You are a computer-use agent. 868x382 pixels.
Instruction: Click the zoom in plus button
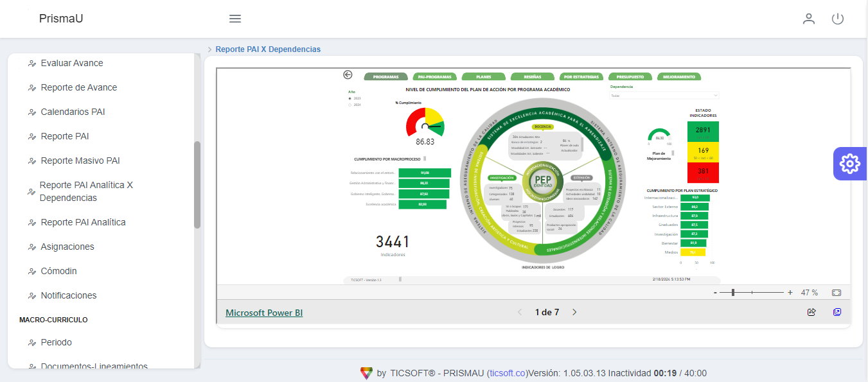[x=790, y=293]
